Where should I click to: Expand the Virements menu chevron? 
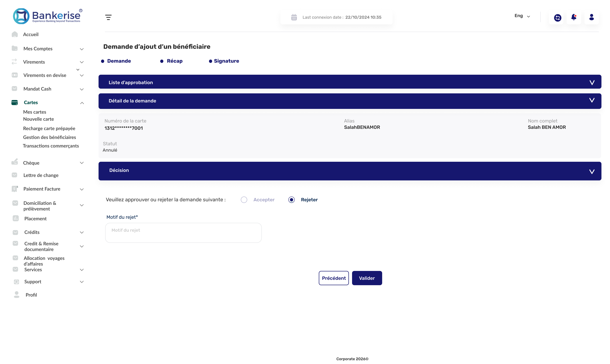[x=82, y=62]
